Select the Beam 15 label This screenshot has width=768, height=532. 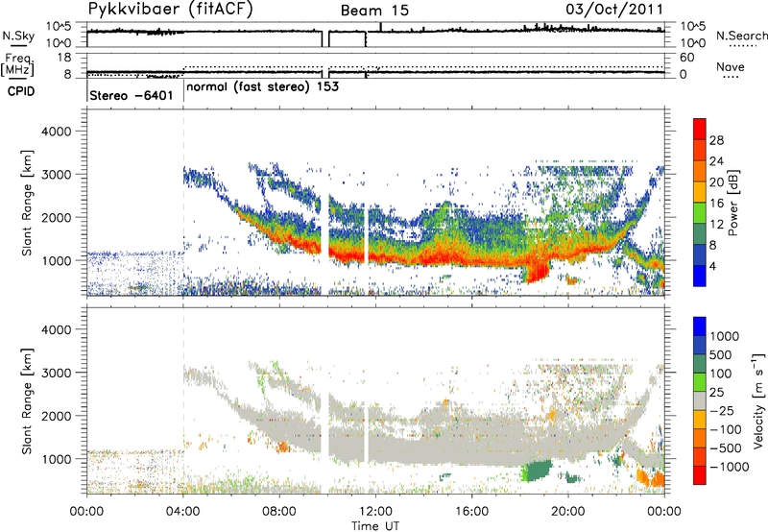(374, 11)
